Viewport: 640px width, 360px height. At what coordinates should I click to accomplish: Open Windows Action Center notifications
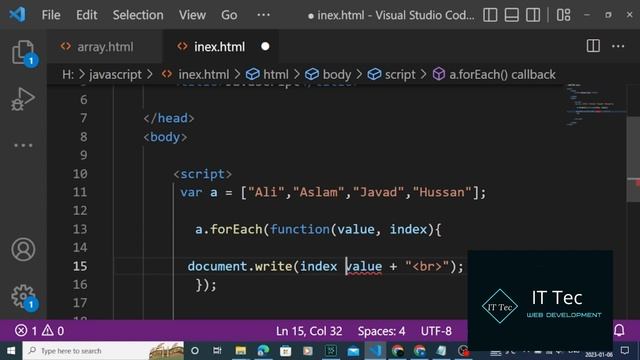(x=624, y=351)
